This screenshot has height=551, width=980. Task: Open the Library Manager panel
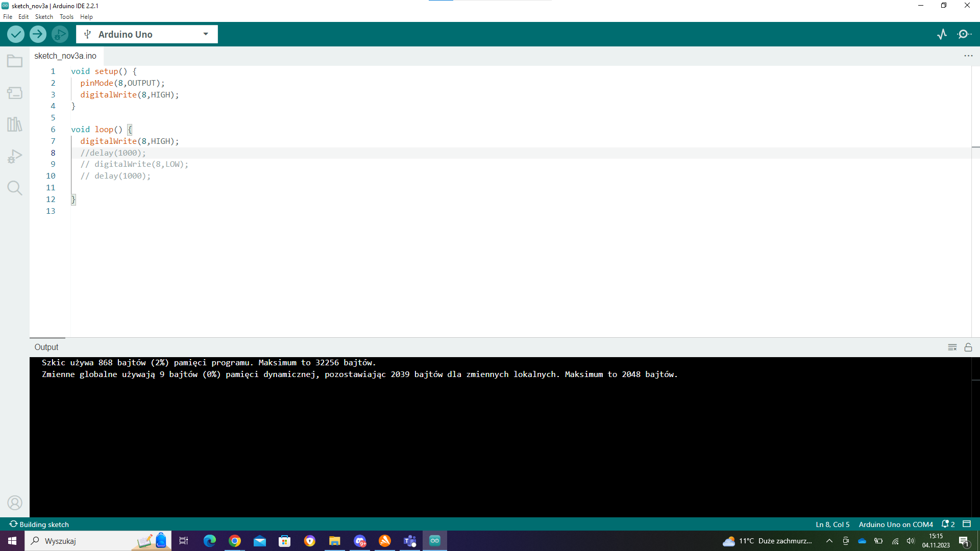(15, 124)
